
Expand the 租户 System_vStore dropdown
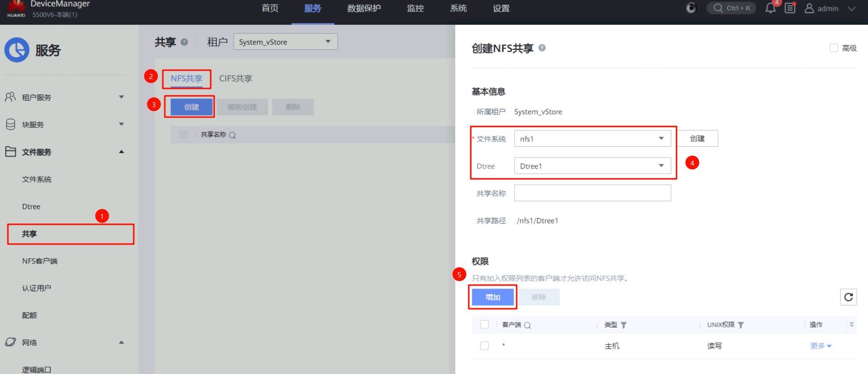tap(285, 42)
